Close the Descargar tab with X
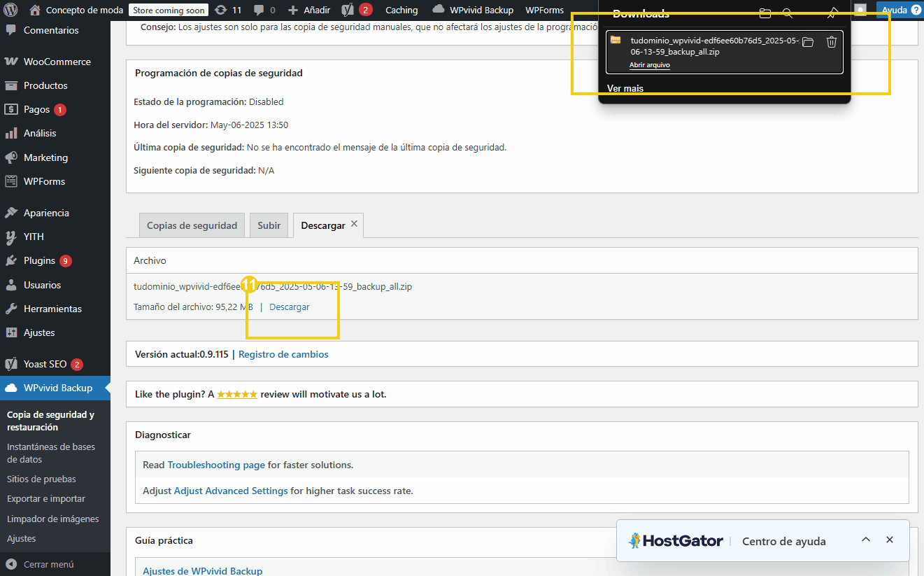The width and height of the screenshot is (924, 576). (x=354, y=223)
